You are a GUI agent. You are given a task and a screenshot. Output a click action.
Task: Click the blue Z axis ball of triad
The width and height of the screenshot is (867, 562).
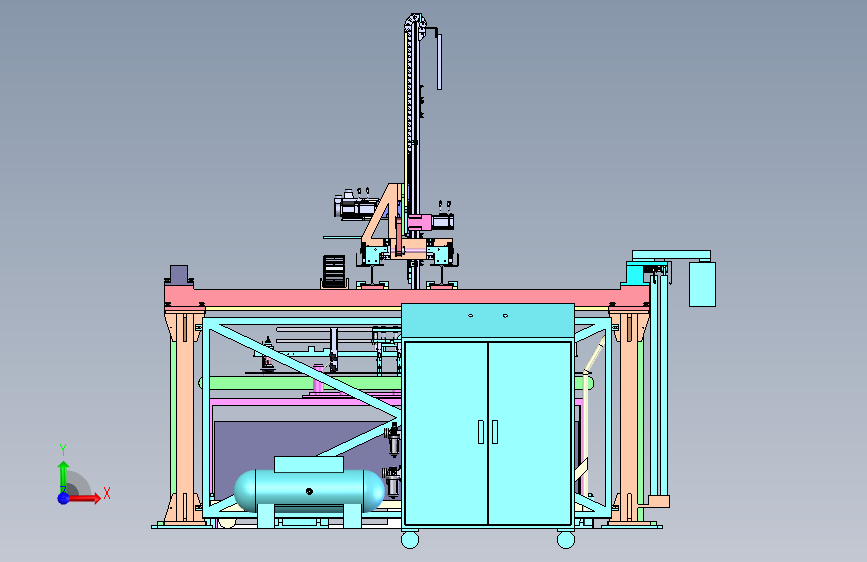[x=64, y=498]
